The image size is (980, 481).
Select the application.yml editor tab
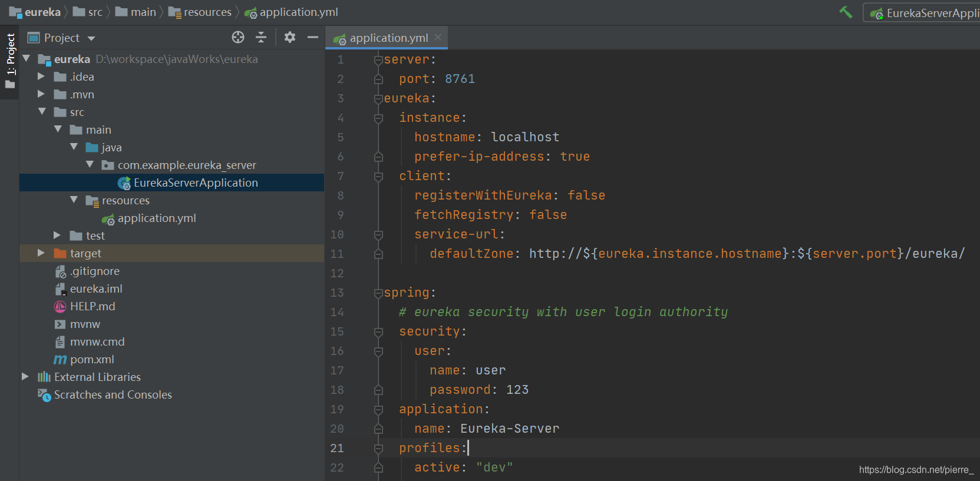386,38
